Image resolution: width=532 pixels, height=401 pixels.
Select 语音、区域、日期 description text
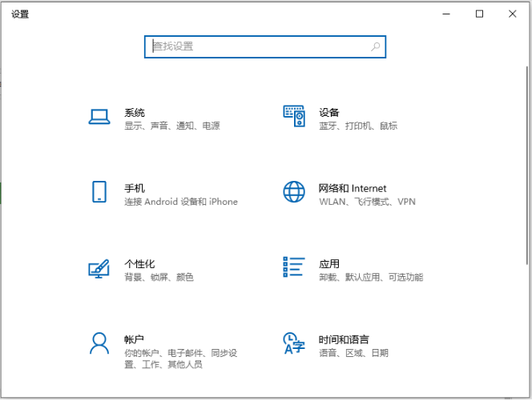(x=353, y=353)
